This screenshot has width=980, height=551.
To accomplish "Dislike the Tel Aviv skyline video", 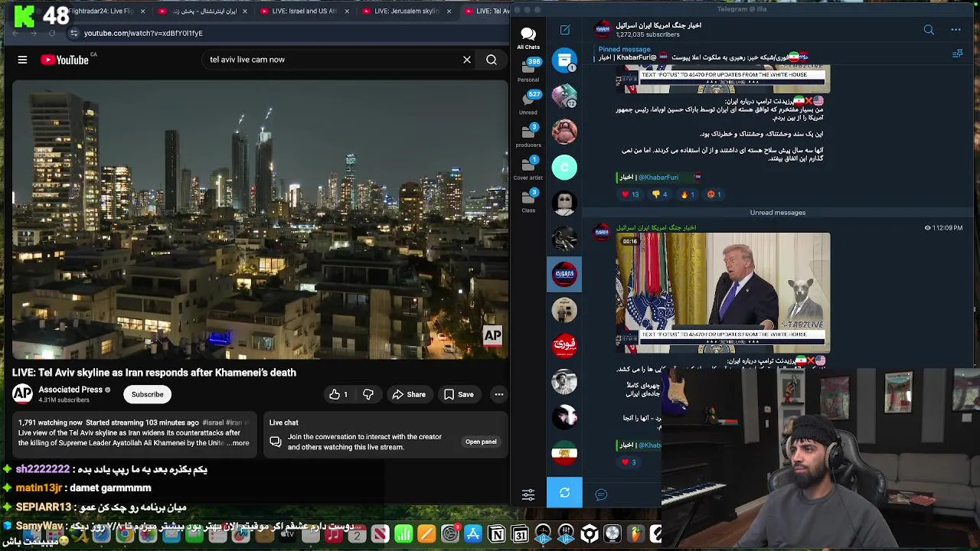I will [368, 394].
